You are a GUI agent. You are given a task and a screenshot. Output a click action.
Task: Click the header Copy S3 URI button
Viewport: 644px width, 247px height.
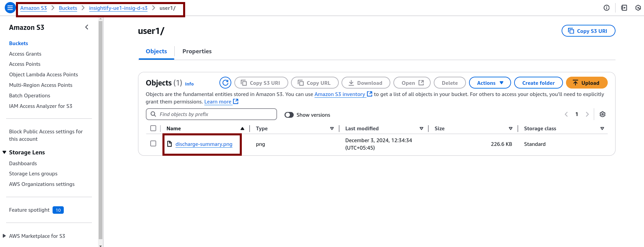point(588,31)
